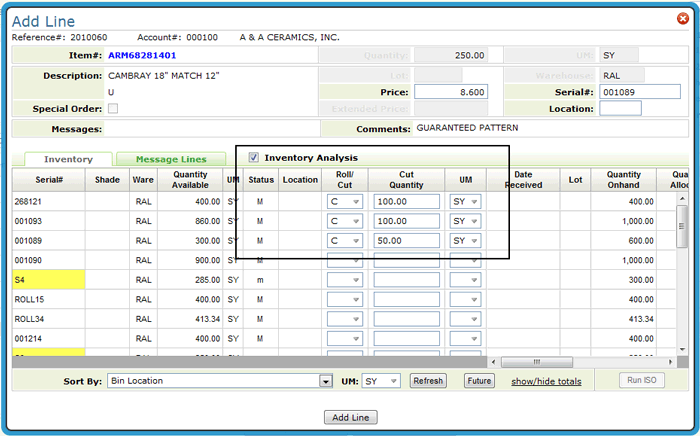Click the vertical scrollbar thumb
700x436 pixels.
[x=682, y=226]
